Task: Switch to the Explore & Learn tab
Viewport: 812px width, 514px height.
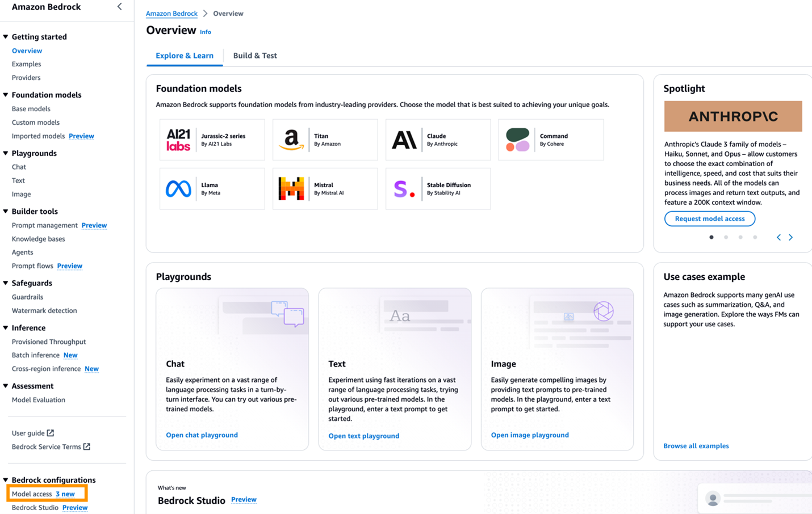Action: tap(185, 56)
